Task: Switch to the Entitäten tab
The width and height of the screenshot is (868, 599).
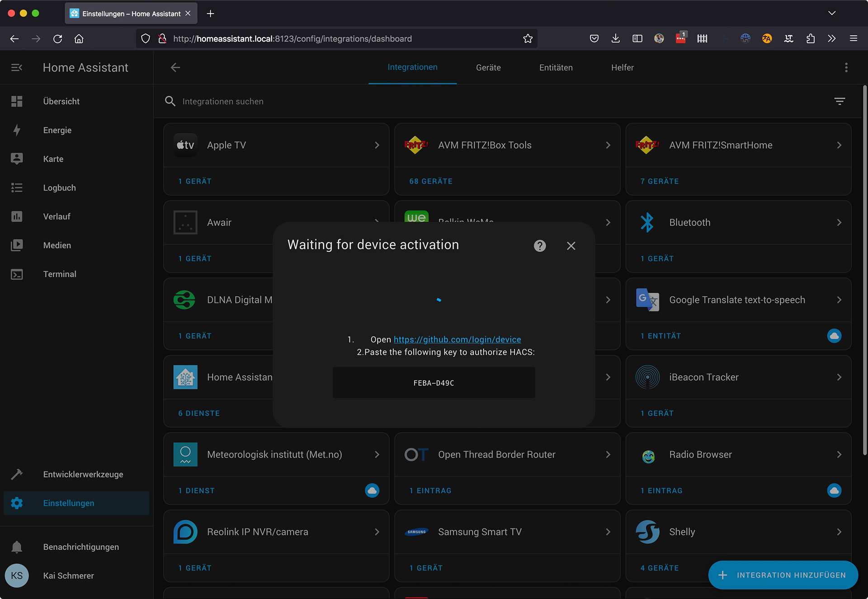Action: (x=556, y=67)
